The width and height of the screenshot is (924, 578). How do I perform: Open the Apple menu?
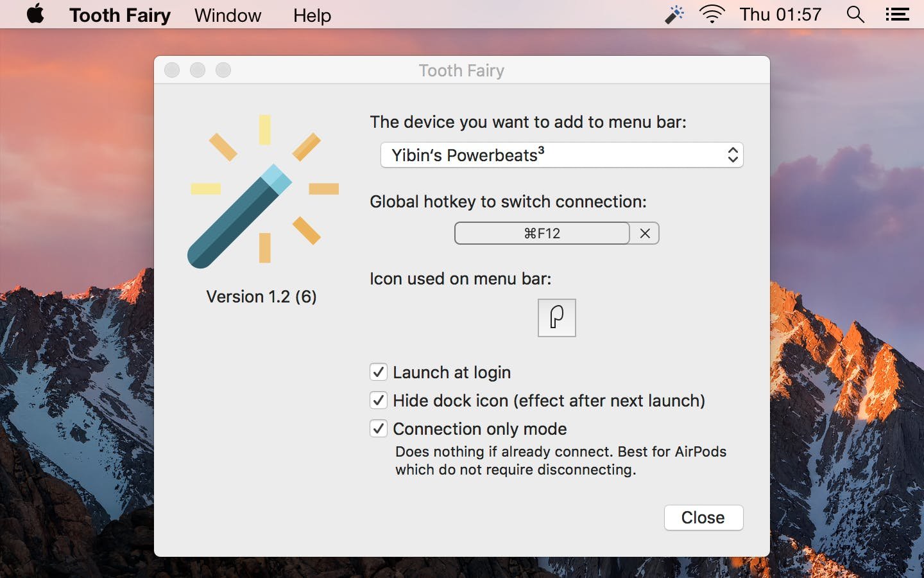pos(35,14)
